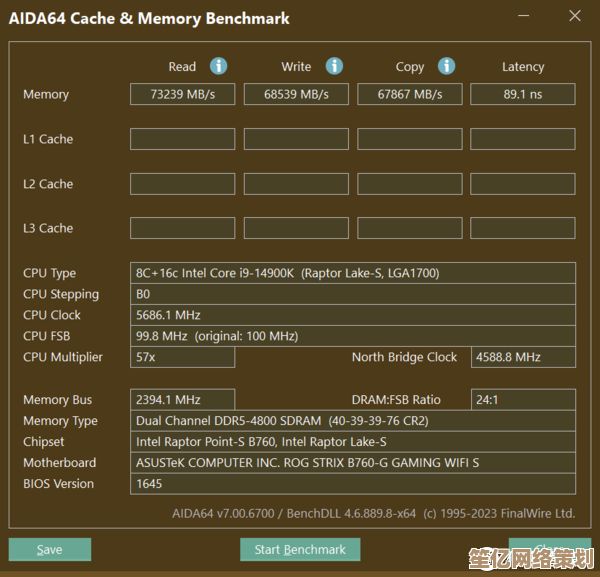Click the CPU Type label
Image resolution: width=600 pixels, height=577 pixels.
pyautogui.click(x=49, y=274)
